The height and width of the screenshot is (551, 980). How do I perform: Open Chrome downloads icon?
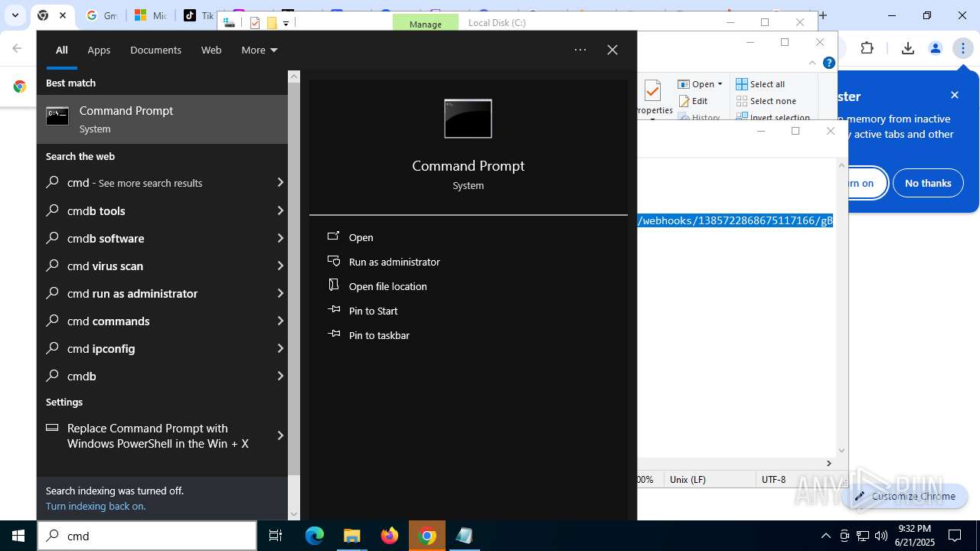(x=908, y=48)
